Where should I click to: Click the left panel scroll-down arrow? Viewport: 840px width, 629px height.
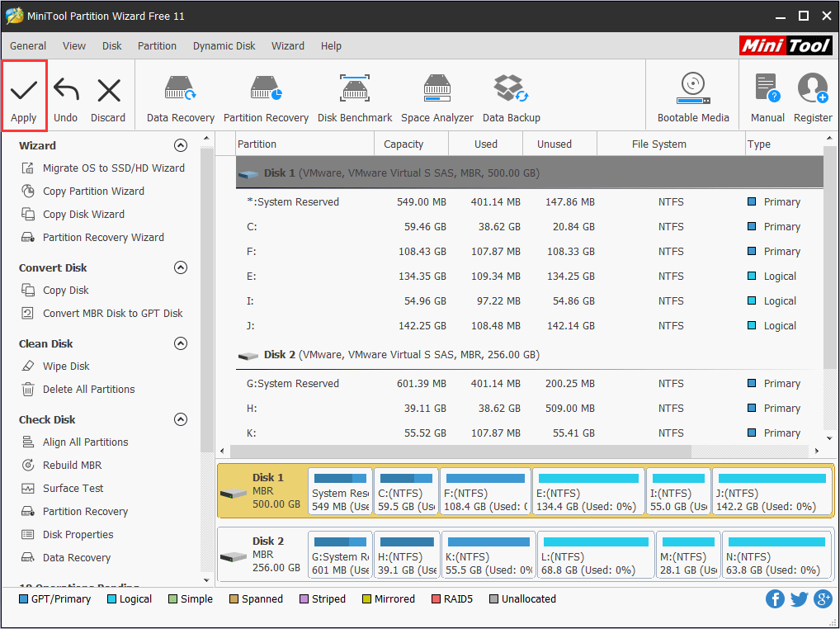(207, 580)
